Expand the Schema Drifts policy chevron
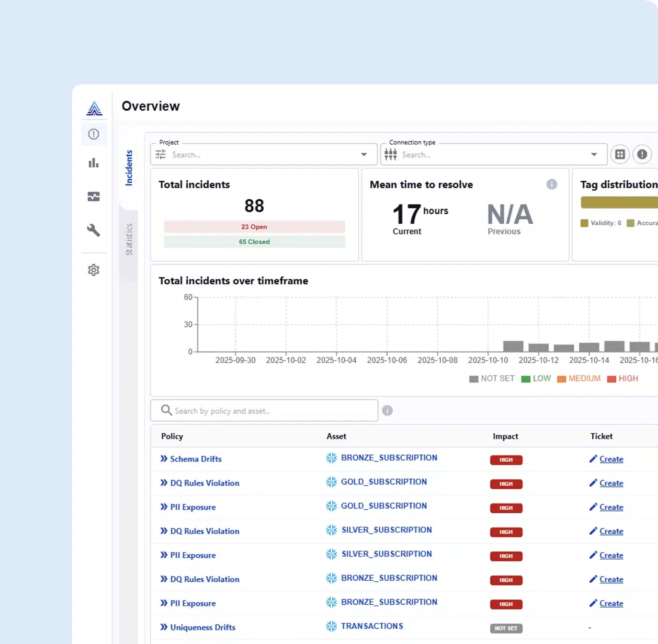658x644 pixels. coord(163,459)
